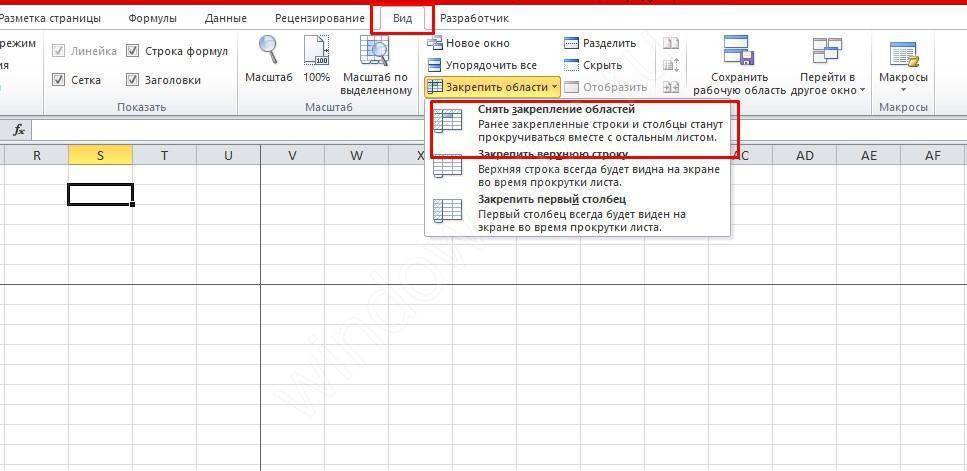Click the 100% zoom icon
Image resolution: width=967 pixels, height=471 pixels.
pos(316,52)
